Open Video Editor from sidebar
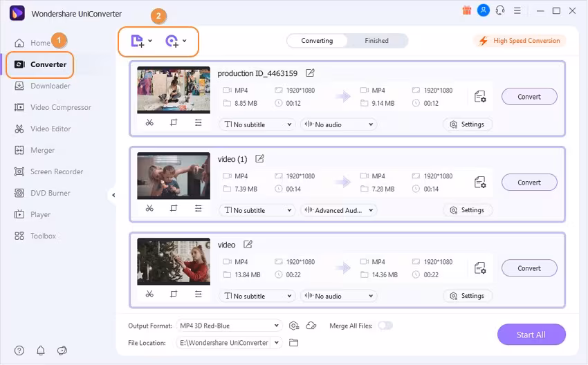Image resolution: width=588 pixels, height=365 pixels. coord(42,129)
